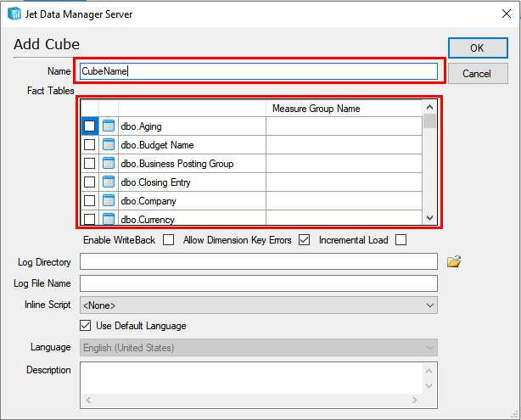The height and width of the screenshot is (420, 521).
Task: Check the dbo.Company checkbox
Action: tap(89, 200)
